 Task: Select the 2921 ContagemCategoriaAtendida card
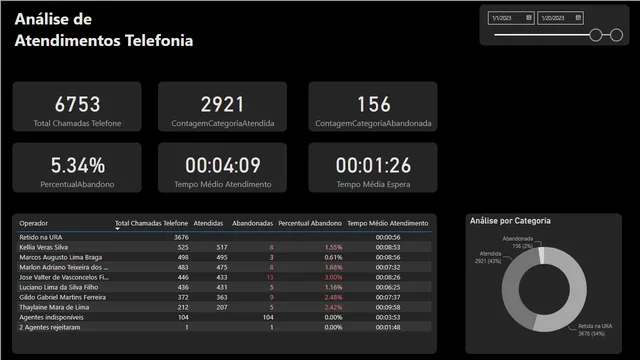[x=222, y=107]
